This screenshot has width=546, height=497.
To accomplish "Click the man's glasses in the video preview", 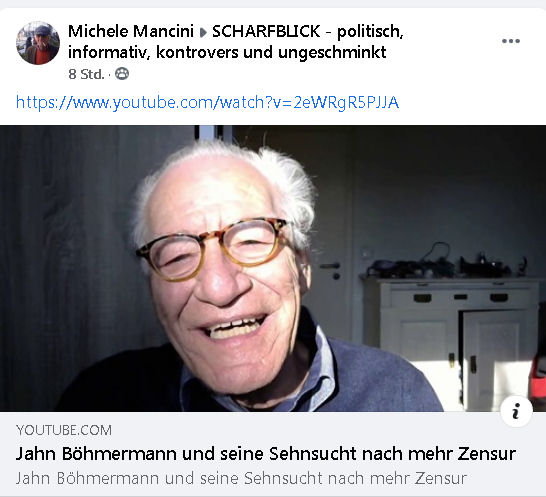I will click(x=211, y=249).
